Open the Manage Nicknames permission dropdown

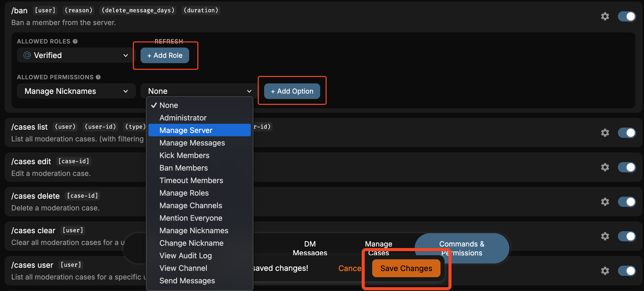[76, 91]
